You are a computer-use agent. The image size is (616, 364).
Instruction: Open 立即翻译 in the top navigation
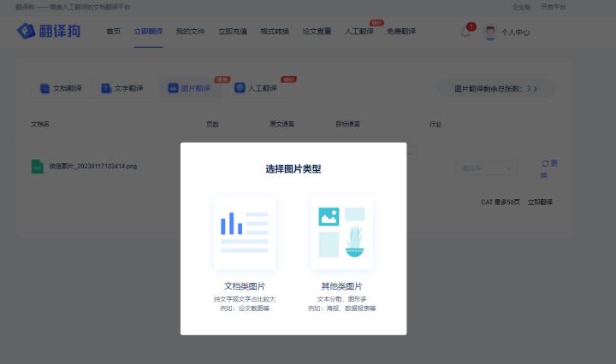tap(148, 31)
